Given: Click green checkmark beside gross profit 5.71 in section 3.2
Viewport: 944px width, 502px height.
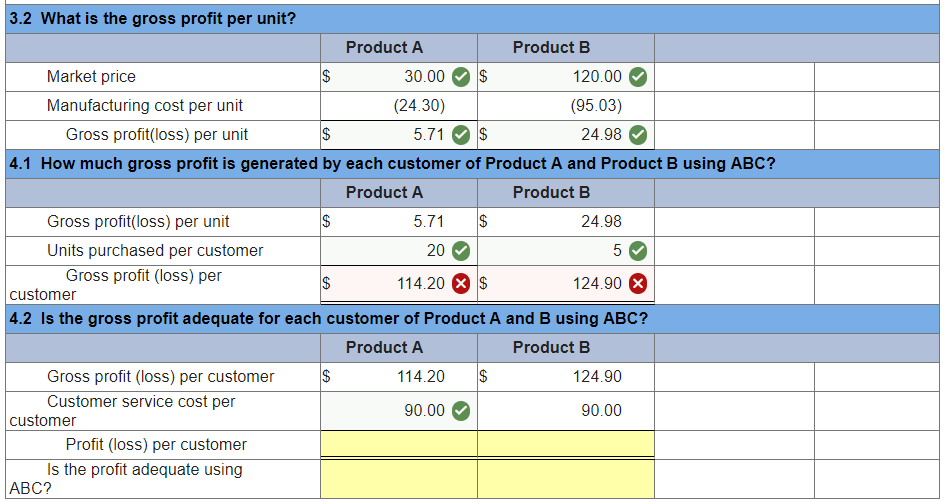Looking at the screenshot, I should click(x=461, y=135).
